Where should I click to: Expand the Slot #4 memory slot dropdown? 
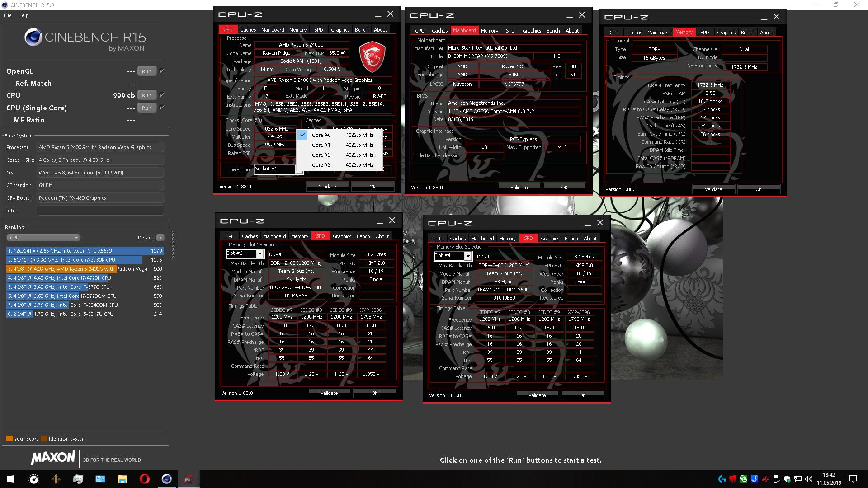pyautogui.click(x=467, y=256)
